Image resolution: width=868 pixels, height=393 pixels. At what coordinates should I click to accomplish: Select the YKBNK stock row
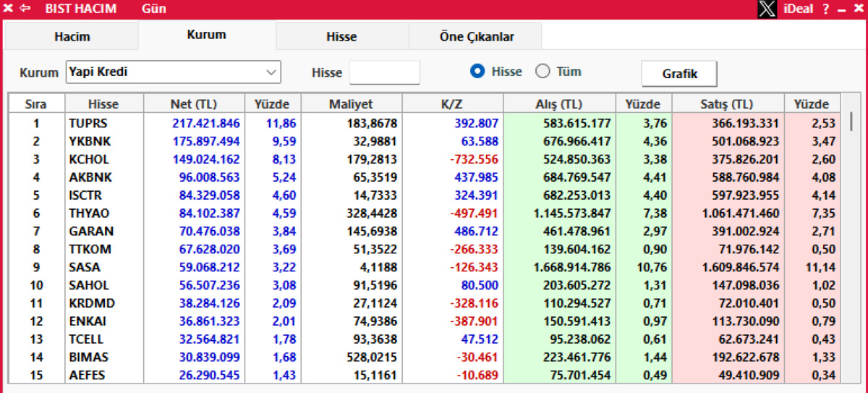click(x=425, y=141)
